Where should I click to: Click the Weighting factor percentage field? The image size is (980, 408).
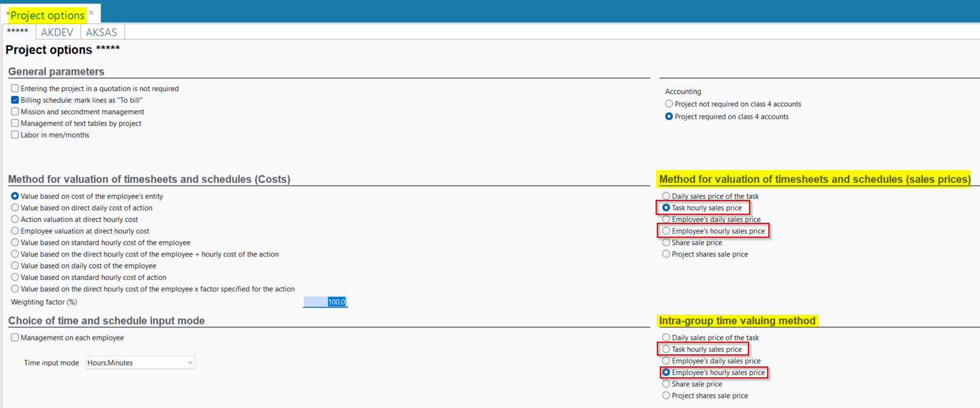(325, 302)
